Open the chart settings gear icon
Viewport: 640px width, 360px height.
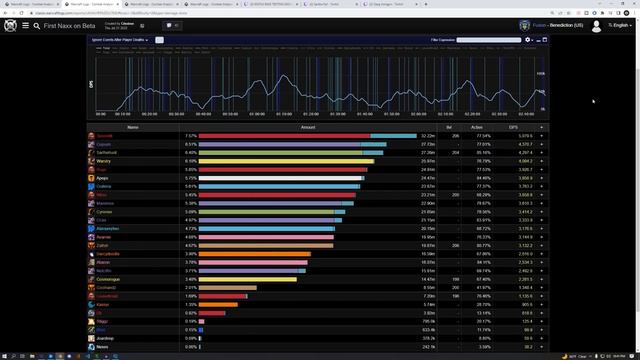click(528, 40)
